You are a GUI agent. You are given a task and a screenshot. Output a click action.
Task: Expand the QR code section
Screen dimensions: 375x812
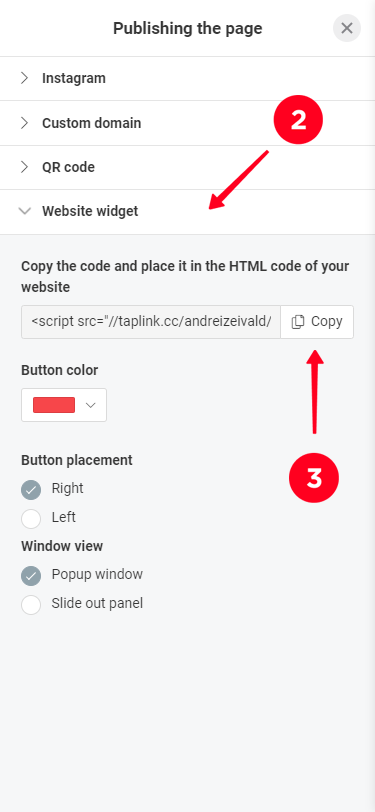188,167
